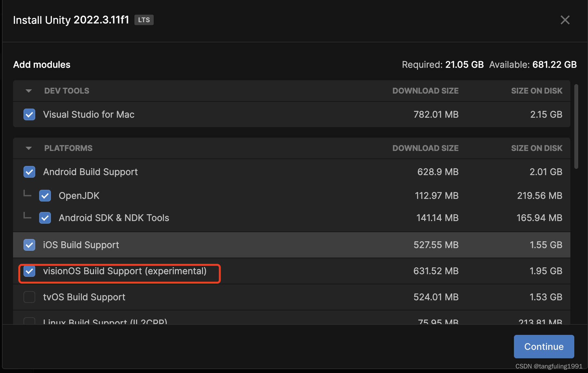Viewport: 588px width, 373px height.
Task: Uncheck Android Build Support checkbox
Action: pos(29,172)
